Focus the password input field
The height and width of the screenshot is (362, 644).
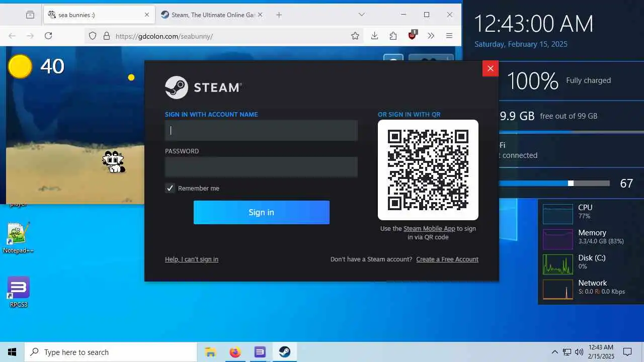pos(261,167)
